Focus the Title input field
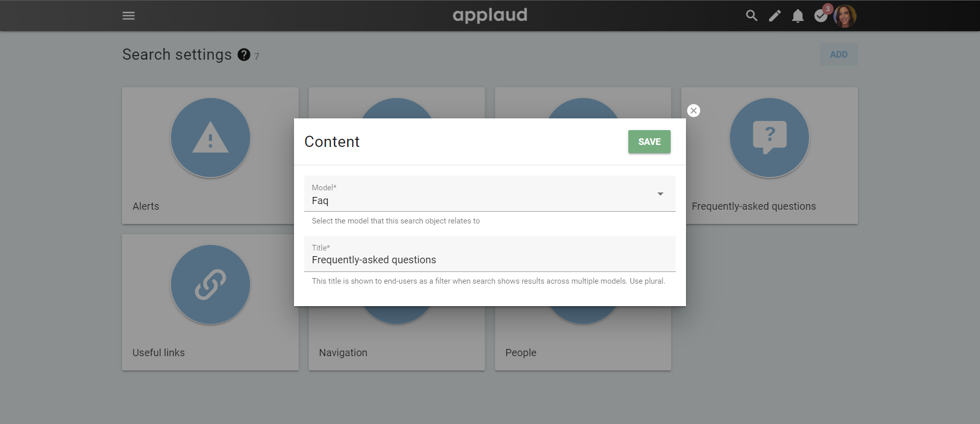 coord(490,254)
